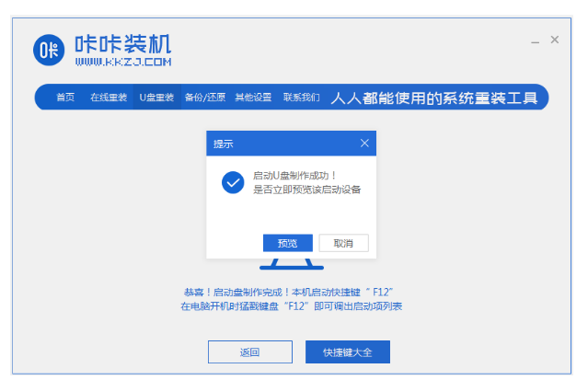Screen dimensions: 588x380
Task: Click the monitor stand graphic
Action: click(292, 264)
